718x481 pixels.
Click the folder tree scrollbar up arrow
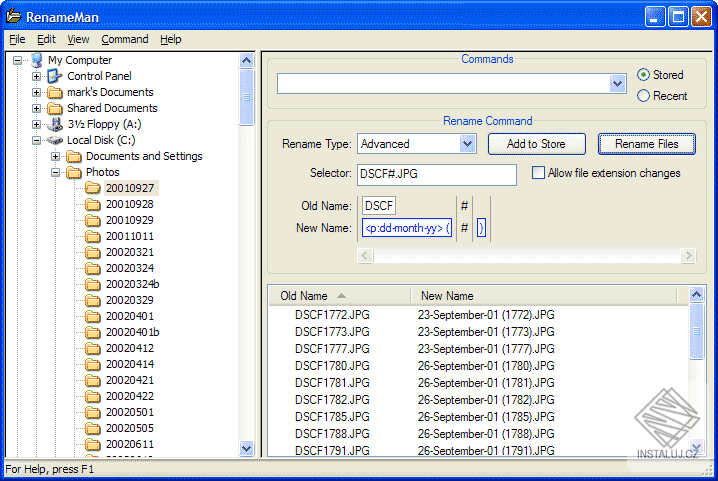click(246, 60)
